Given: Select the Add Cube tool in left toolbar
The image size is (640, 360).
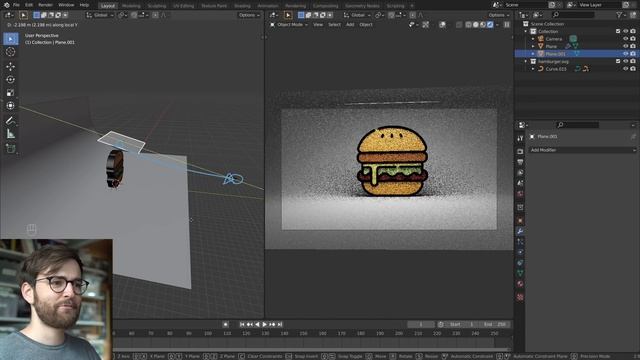Looking at the screenshot, I should point(11,148).
